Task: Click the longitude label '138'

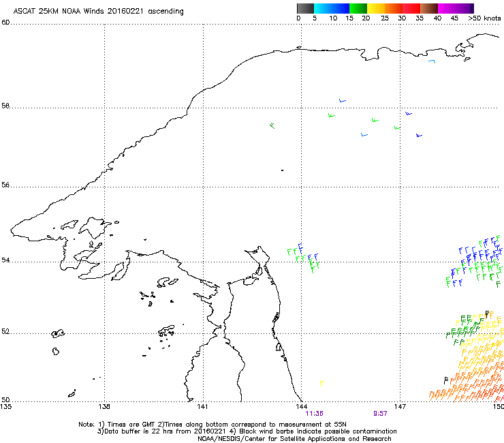Action: 104,407
